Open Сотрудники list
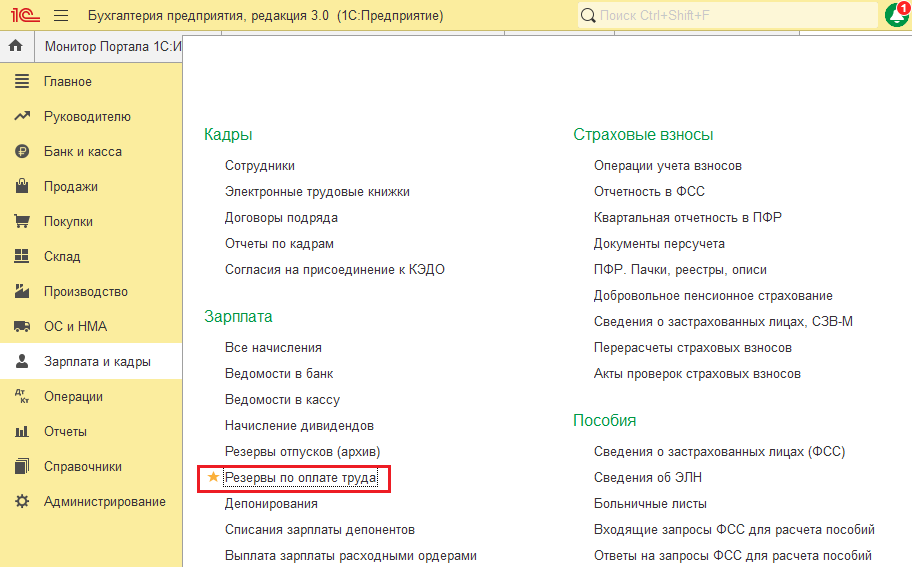The width and height of the screenshot is (912, 567). pyautogui.click(x=259, y=166)
